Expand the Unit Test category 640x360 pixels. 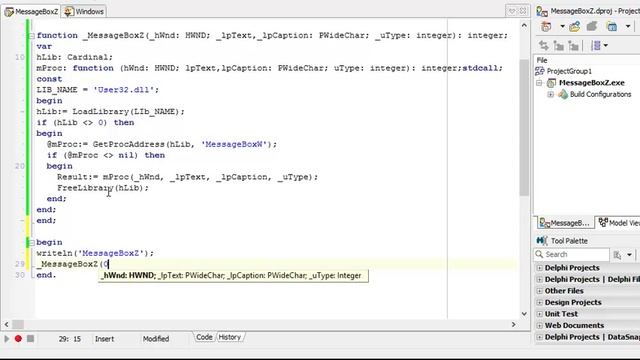(x=539, y=314)
